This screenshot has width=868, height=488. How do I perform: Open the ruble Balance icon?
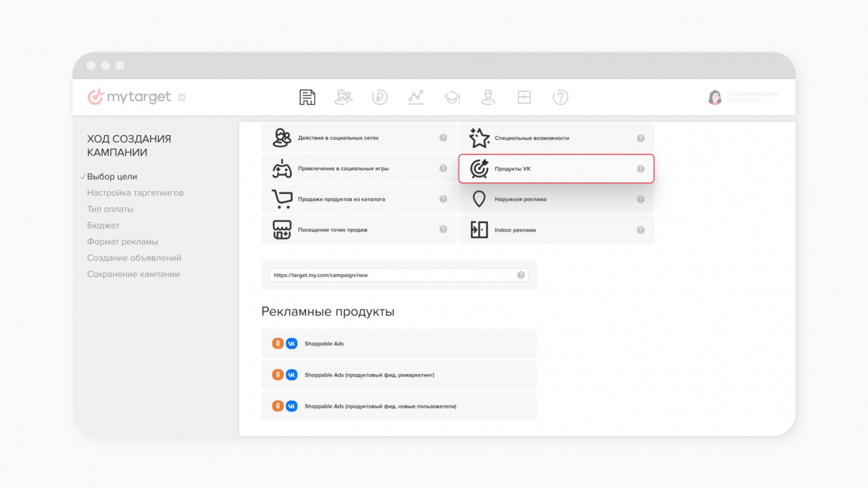pos(380,97)
